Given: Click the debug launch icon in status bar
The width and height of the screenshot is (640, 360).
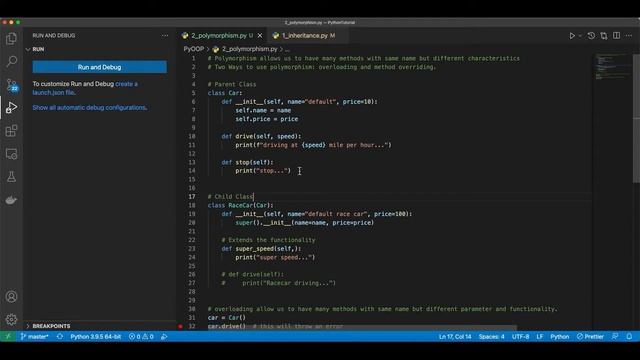Looking at the screenshot, I should (x=164, y=337).
